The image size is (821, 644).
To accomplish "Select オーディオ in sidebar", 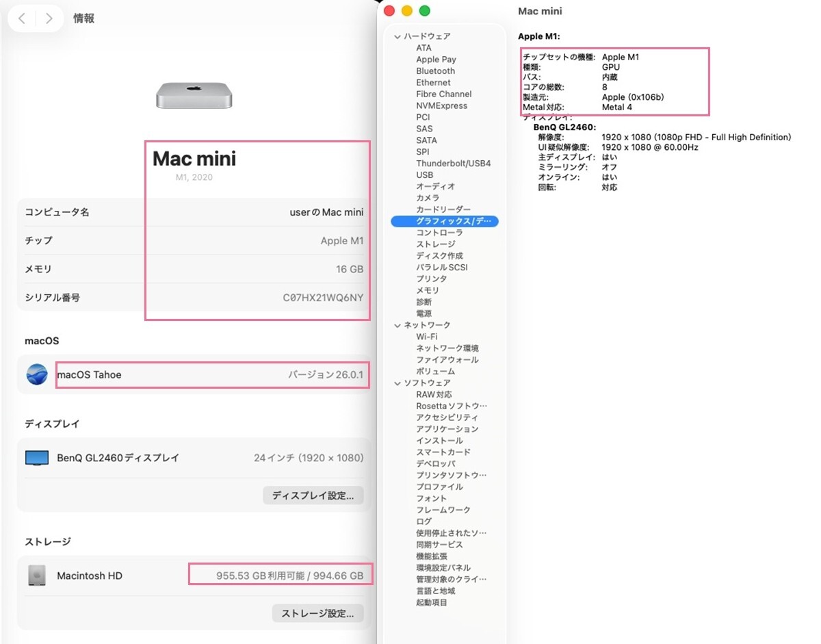I will click(x=435, y=186).
